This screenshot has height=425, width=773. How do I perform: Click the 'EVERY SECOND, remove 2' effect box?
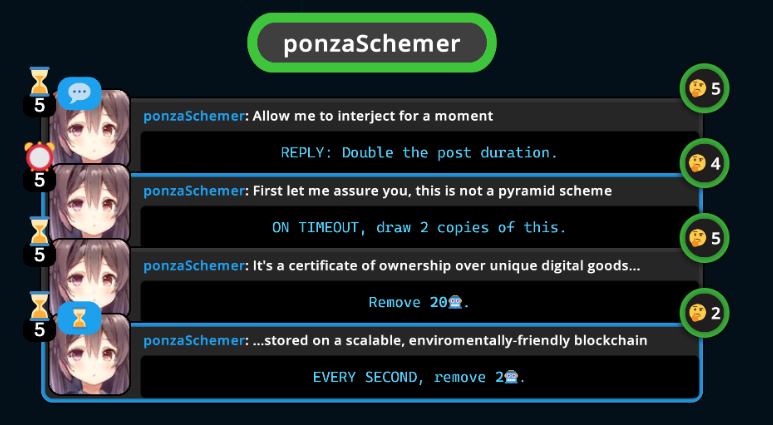(x=418, y=377)
